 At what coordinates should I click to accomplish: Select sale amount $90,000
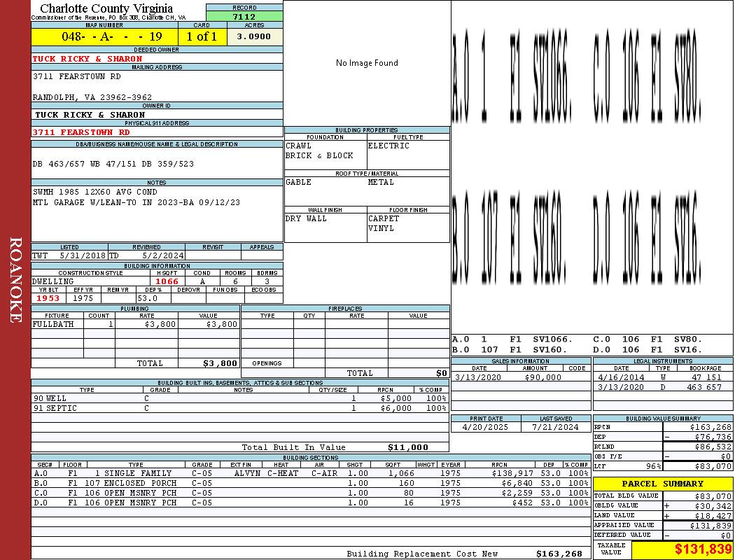[x=542, y=378]
